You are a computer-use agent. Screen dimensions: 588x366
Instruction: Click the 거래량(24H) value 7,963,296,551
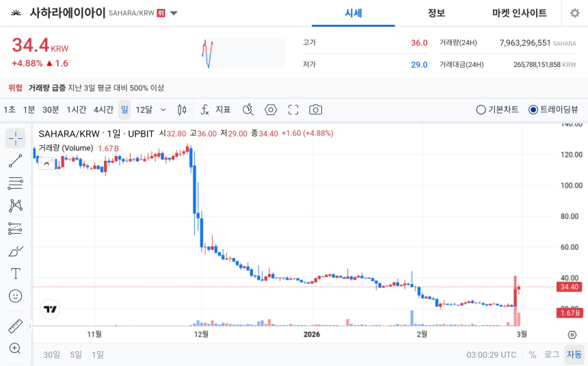[524, 43]
